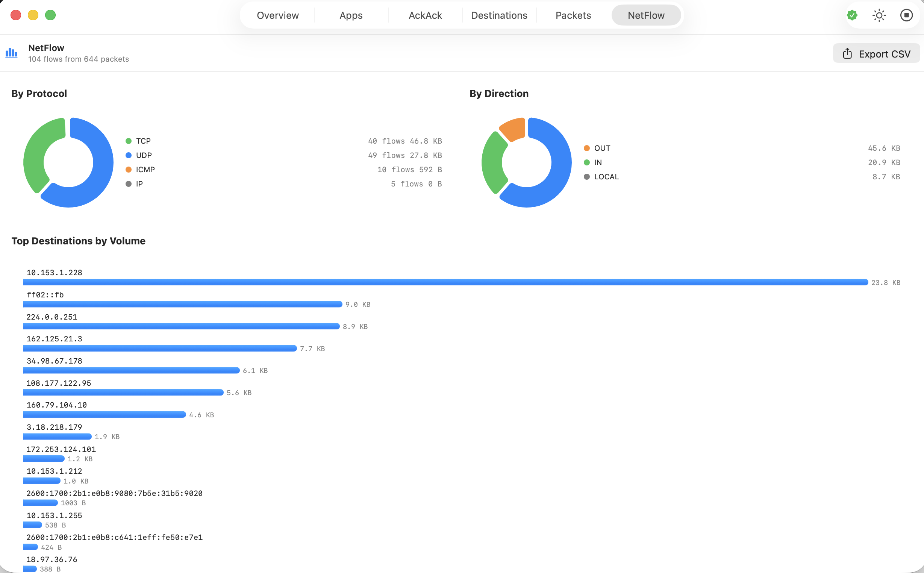924x573 pixels.
Task: Click the orange OUT legend dot
Action: (587, 148)
